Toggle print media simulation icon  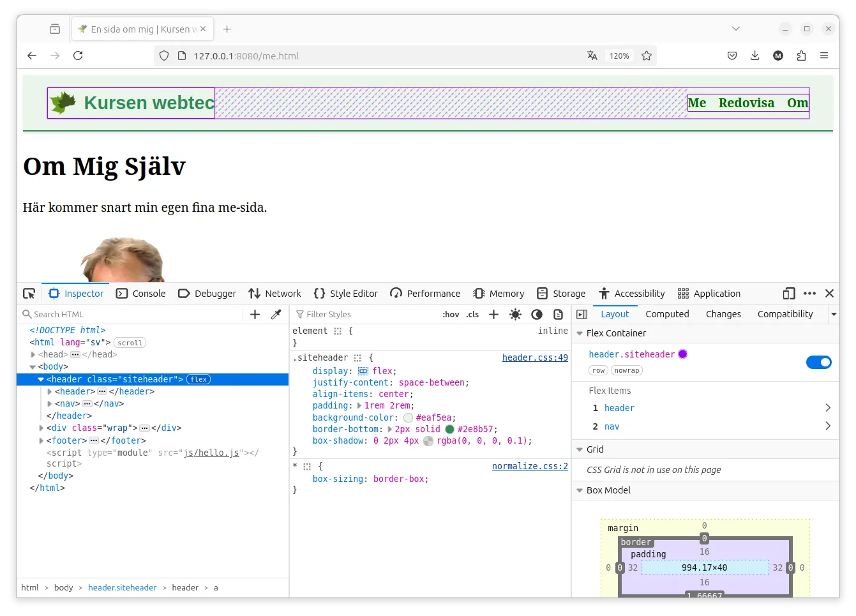(558, 314)
